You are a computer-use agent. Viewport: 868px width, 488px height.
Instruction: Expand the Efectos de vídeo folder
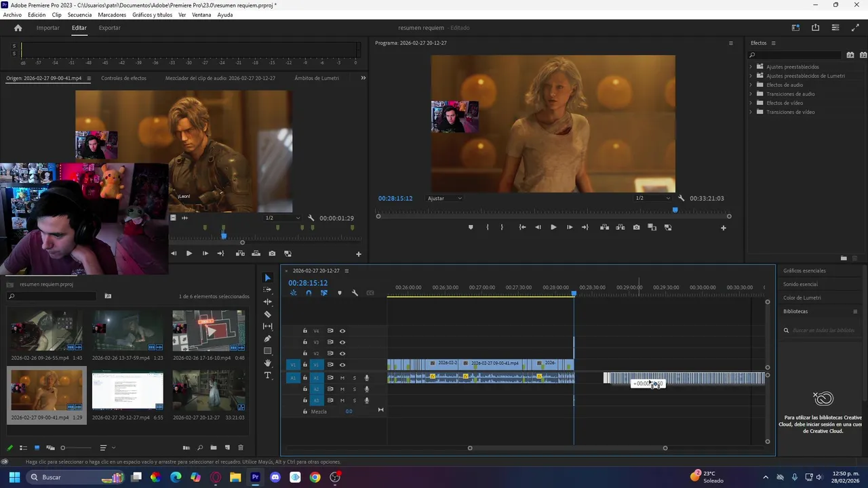tap(751, 103)
